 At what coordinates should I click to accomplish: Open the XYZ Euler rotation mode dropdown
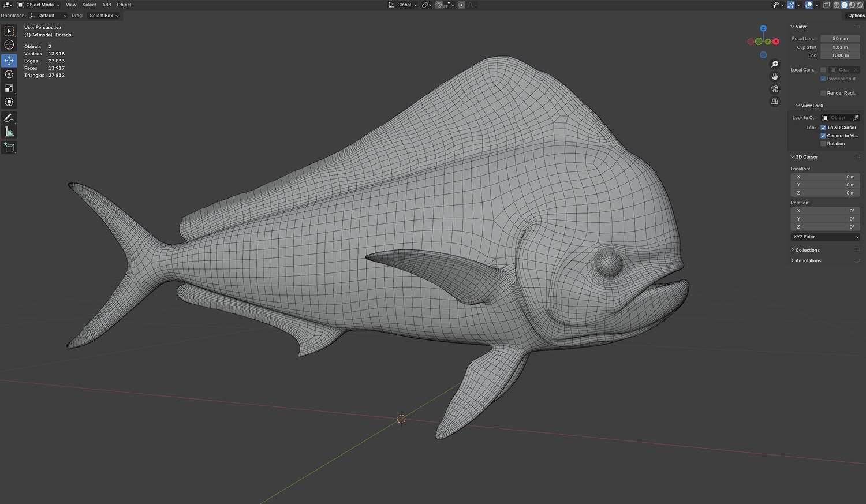(825, 237)
